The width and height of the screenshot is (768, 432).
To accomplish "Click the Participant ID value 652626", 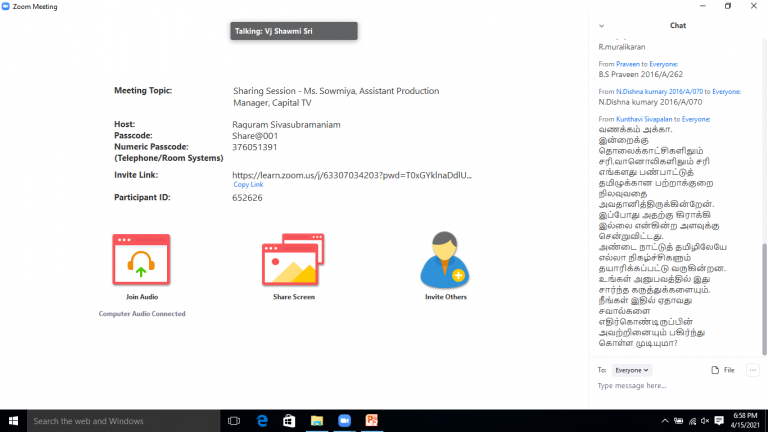I will tap(247, 198).
